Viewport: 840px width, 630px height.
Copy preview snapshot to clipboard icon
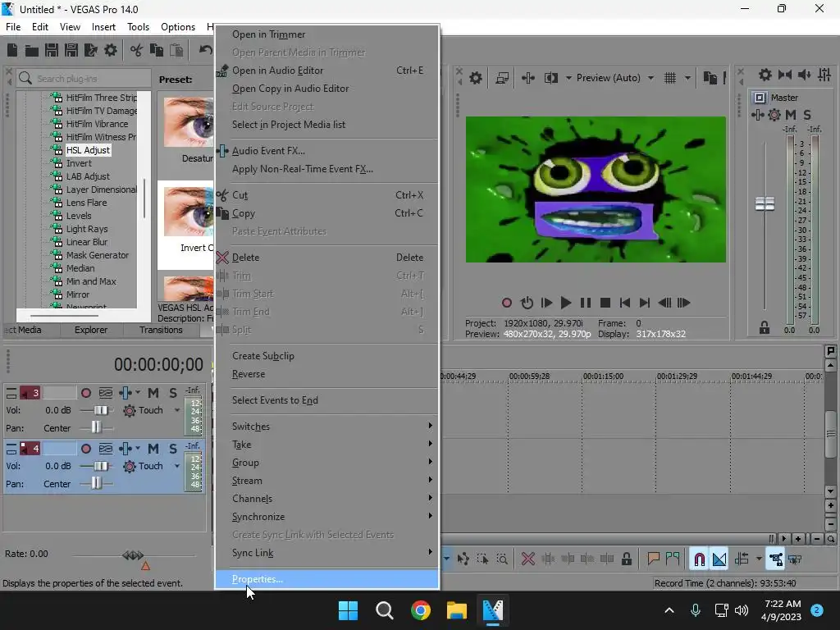pos(710,78)
